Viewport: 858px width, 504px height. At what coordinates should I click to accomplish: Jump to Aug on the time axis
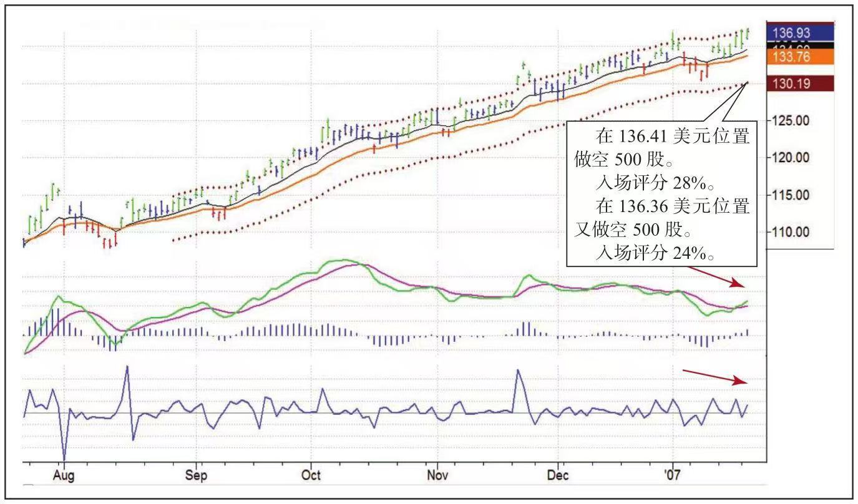pos(64,475)
